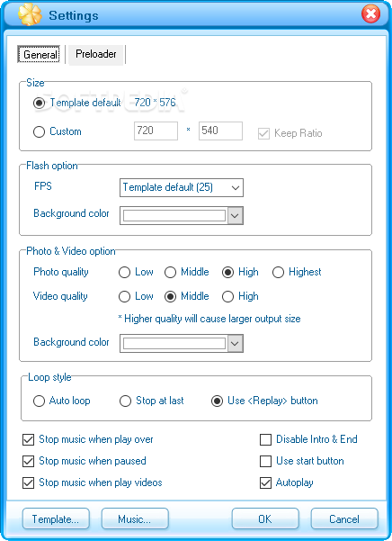Set Video quality to Low
The height and width of the screenshot is (541, 392).
(x=124, y=297)
